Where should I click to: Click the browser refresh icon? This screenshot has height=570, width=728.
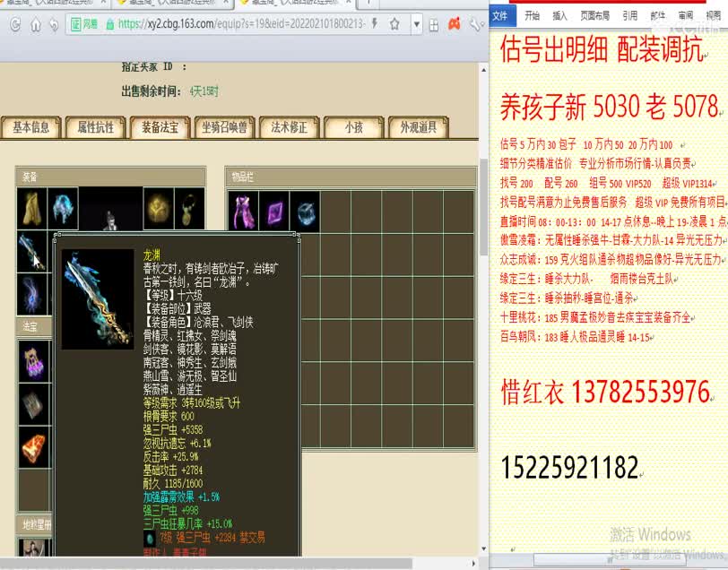pyautogui.click(x=15, y=24)
